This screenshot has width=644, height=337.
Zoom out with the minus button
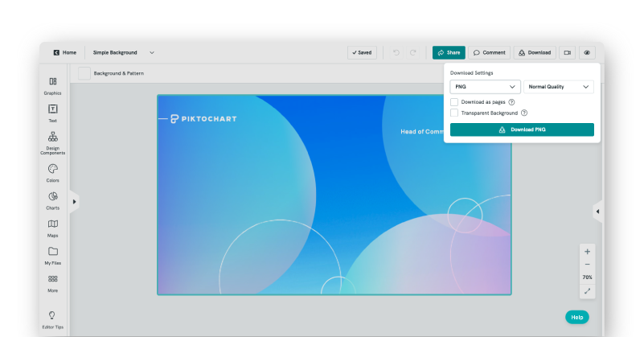[x=588, y=265]
